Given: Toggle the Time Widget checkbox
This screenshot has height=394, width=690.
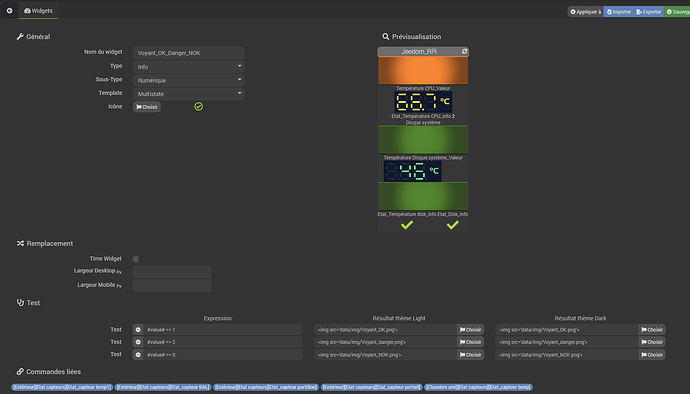Looking at the screenshot, I should tap(136, 259).
